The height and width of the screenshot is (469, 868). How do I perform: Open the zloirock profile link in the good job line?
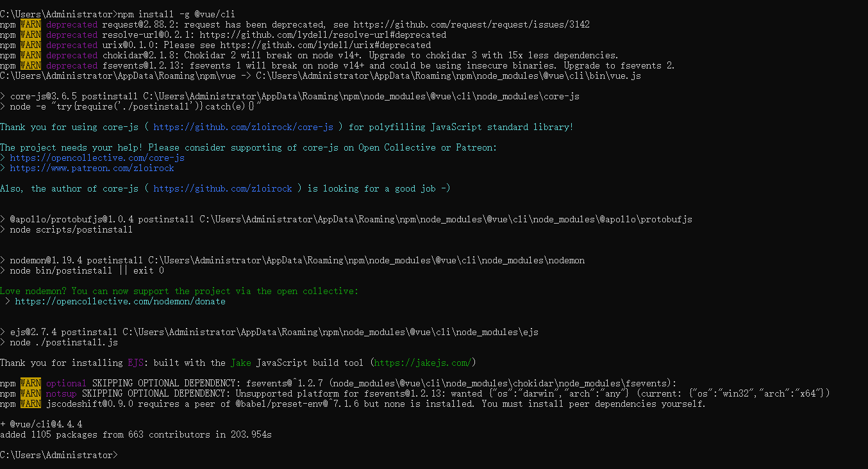pos(223,188)
